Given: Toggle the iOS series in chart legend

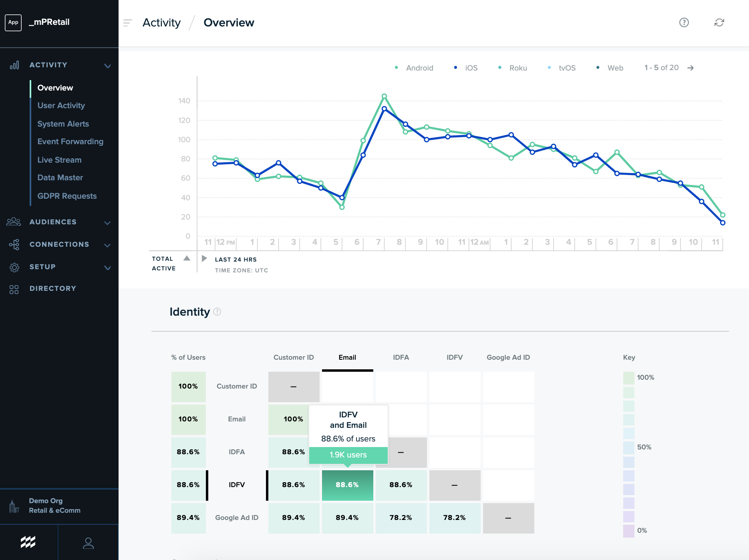Looking at the screenshot, I should tap(466, 68).
